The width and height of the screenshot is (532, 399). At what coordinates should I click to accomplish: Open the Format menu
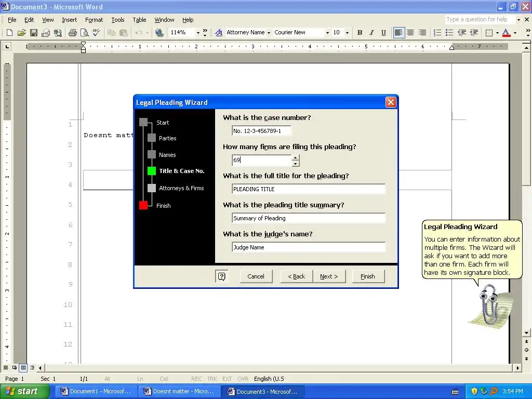point(94,20)
